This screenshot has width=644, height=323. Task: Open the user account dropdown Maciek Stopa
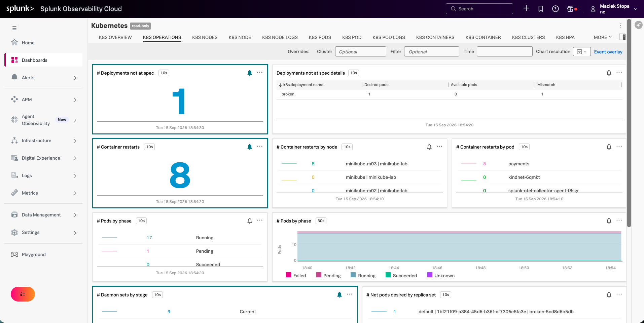point(614,9)
